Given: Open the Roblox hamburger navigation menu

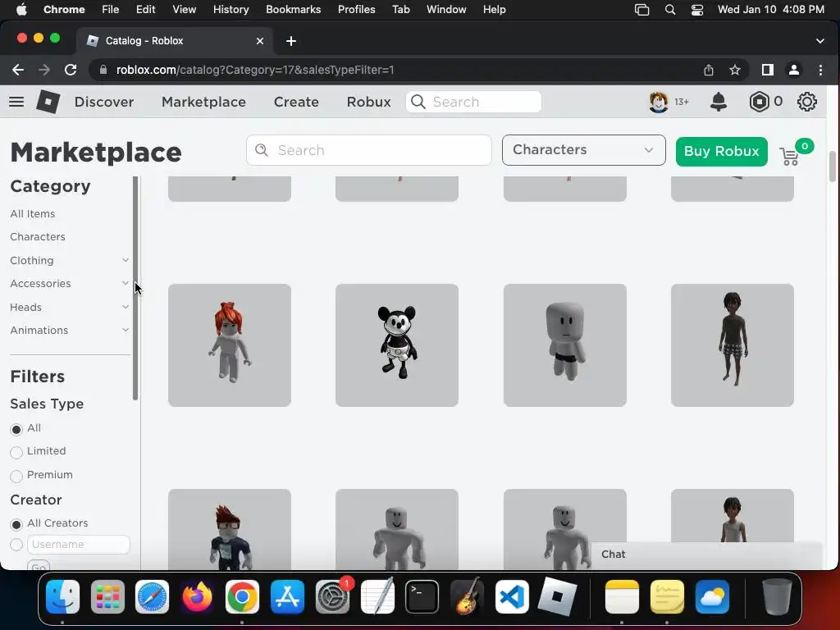Looking at the screenshot, I should (16, 102).
